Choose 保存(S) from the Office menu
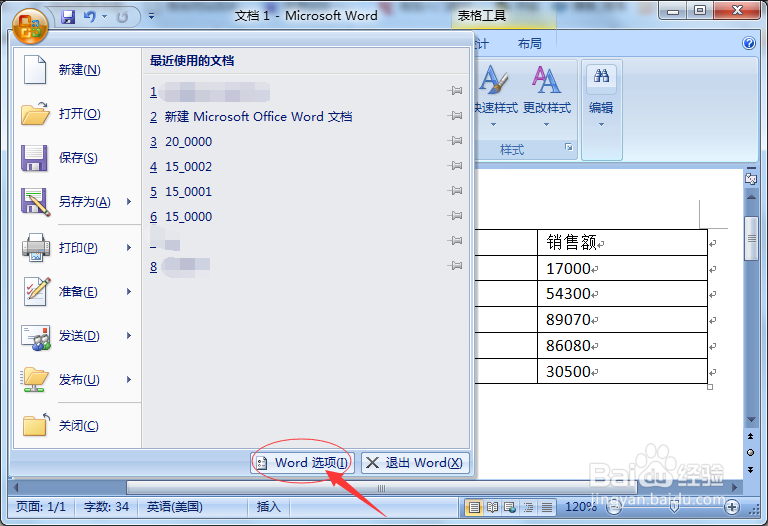 click(x=77, y=158)
